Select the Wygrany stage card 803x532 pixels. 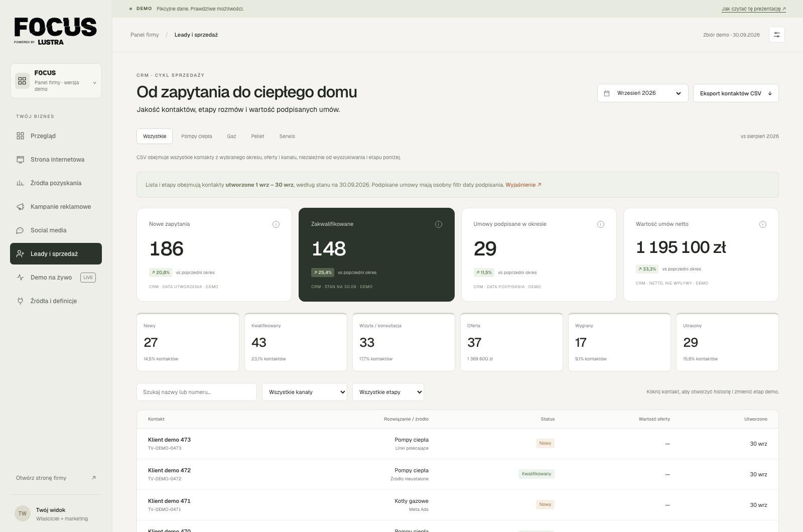pos(619,342)
